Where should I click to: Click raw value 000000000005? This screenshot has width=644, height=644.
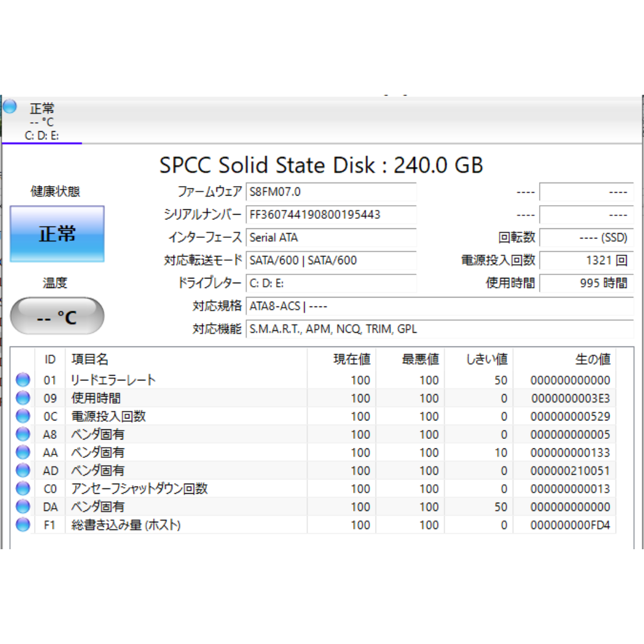click(570, 435)
